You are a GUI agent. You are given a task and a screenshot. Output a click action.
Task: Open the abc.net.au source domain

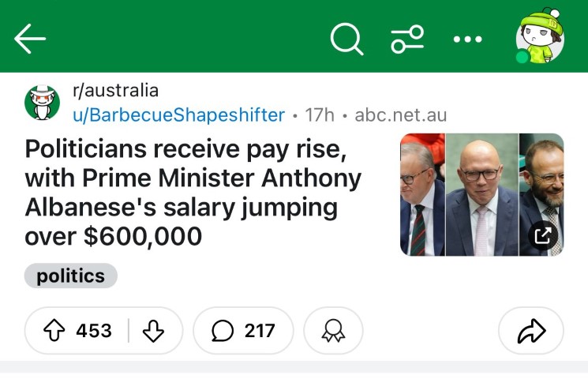[x=401, y=114]
